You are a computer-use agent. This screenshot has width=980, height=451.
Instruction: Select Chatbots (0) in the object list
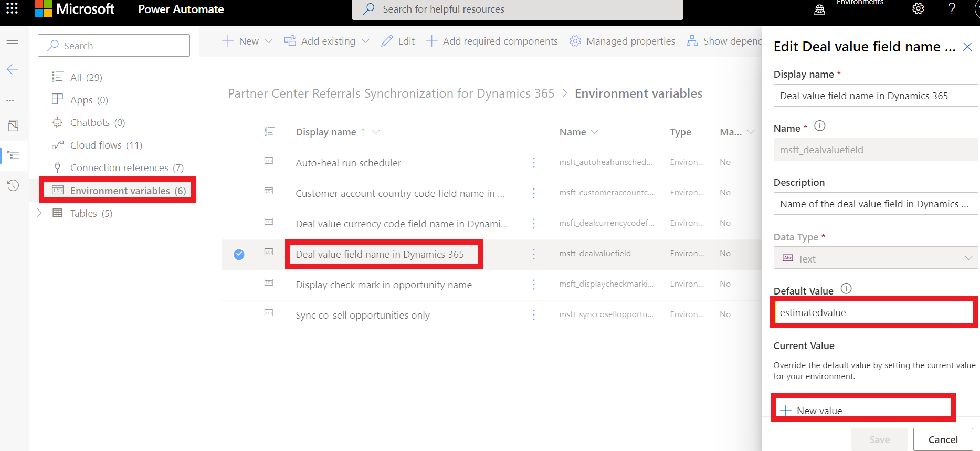click(x=89, y=122)
